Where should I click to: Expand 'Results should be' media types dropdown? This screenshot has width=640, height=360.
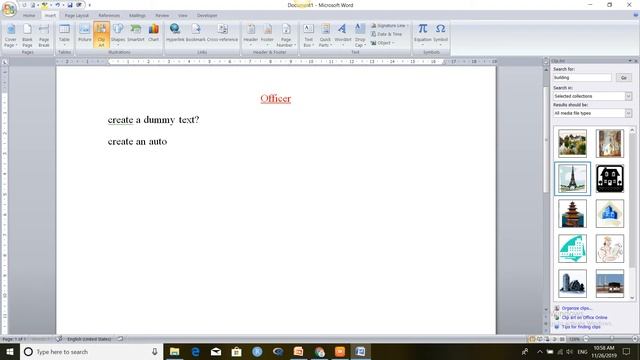[628, 113]
